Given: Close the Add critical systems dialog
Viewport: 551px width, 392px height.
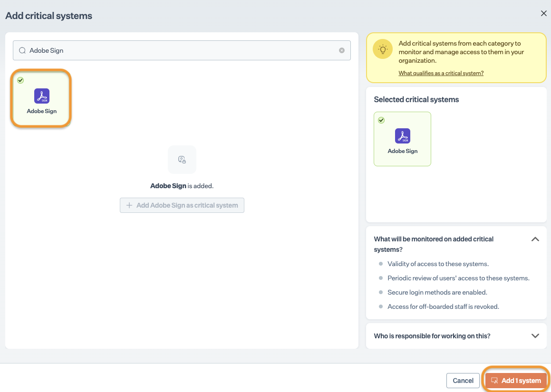Looking at the screenshot, I should point(543,13).
